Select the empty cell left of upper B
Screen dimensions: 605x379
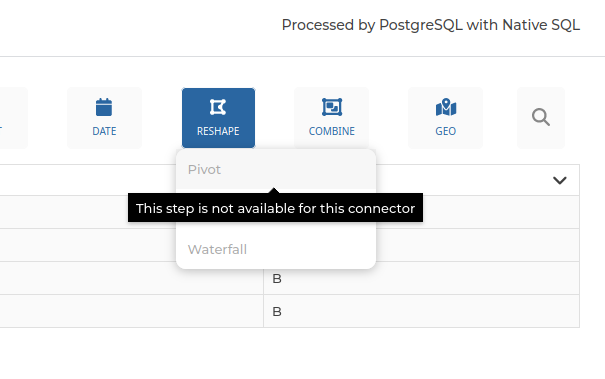[x=131, y=278]
